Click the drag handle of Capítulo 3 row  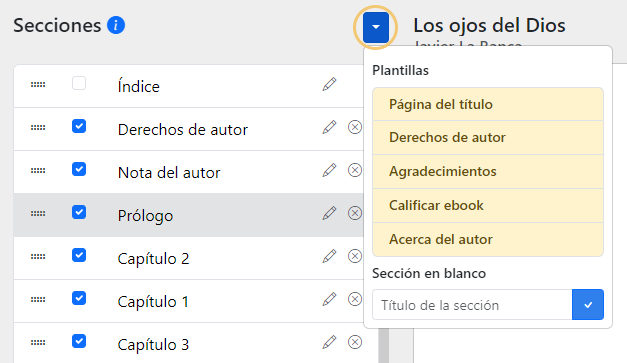tap(38, 343)
